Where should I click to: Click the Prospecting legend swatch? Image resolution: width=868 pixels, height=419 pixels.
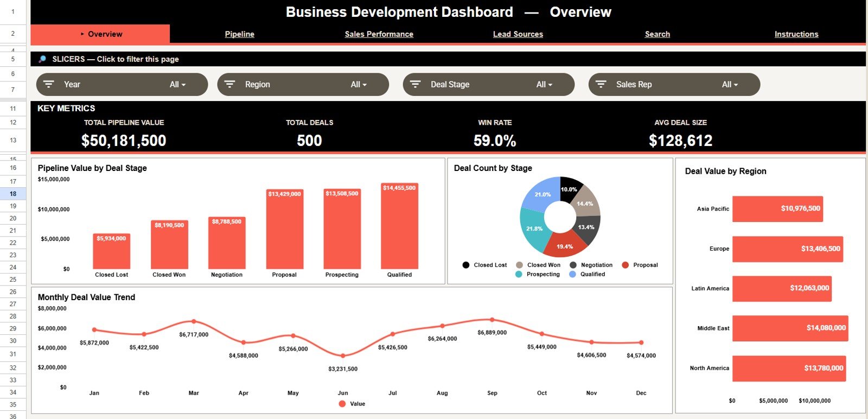click(519, 274)
